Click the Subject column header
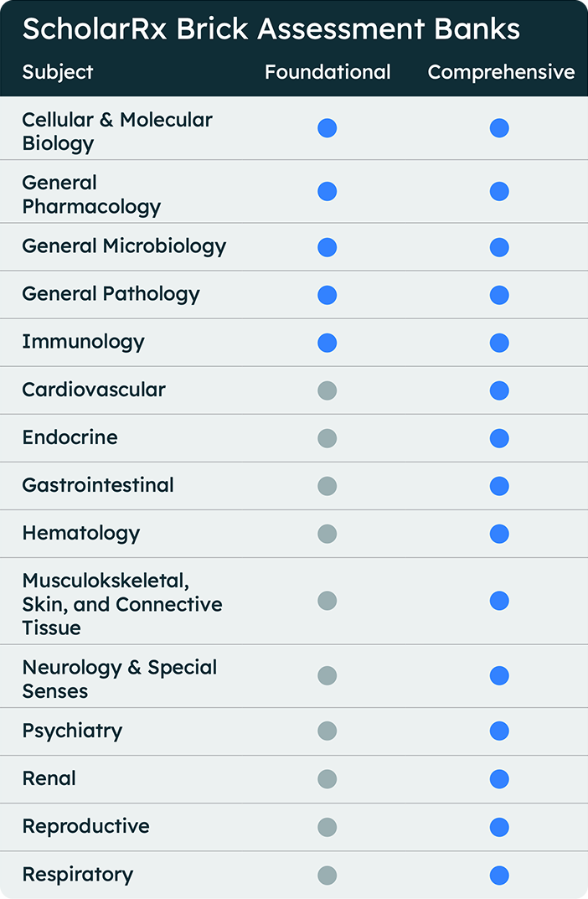 point(57,73)
